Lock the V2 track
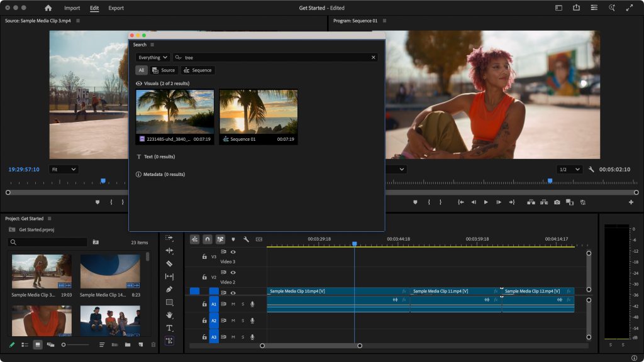 [x=204, y=277]
